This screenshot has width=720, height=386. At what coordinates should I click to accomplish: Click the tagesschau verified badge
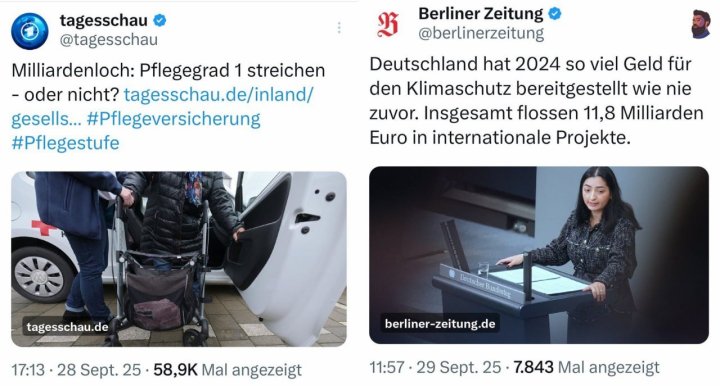[160, 20]
